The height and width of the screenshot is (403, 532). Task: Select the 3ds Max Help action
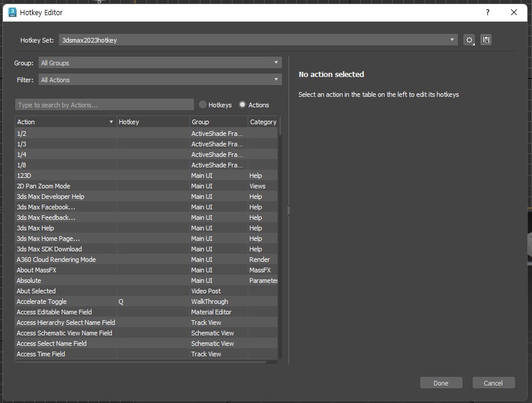click(x=146, y=228)
